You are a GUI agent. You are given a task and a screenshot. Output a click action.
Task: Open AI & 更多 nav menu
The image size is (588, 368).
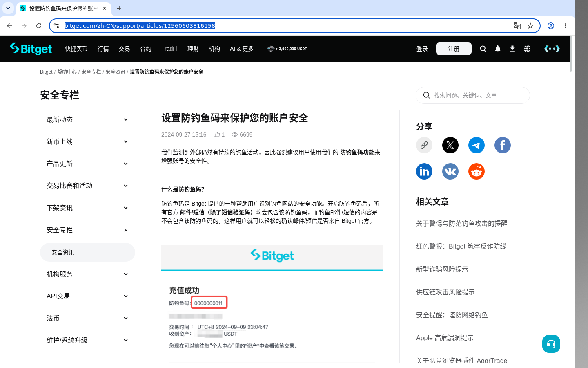coord(242,49)
